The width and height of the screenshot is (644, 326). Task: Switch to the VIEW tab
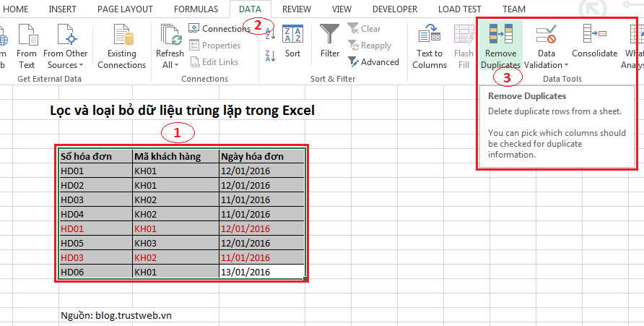click(x=341, y=9)
